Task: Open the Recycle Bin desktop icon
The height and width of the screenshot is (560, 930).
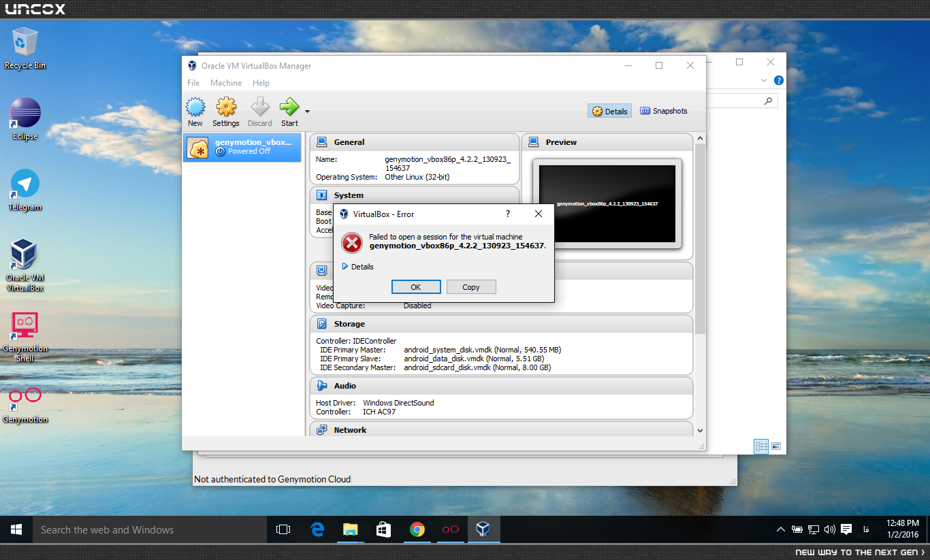Action: click(x=25, y=48)
